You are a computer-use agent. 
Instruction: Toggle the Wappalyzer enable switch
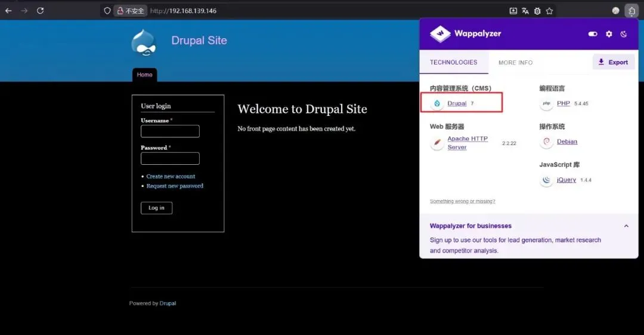point(593,34)
